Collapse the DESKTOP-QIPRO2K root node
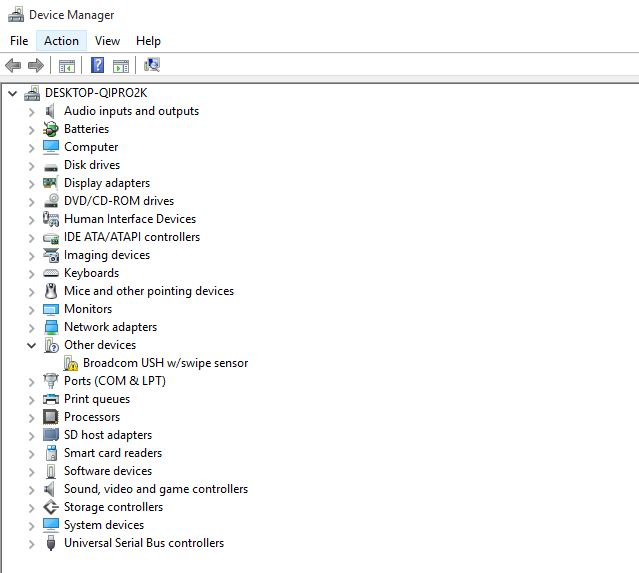The image size is (639, 573). point(13,94)
